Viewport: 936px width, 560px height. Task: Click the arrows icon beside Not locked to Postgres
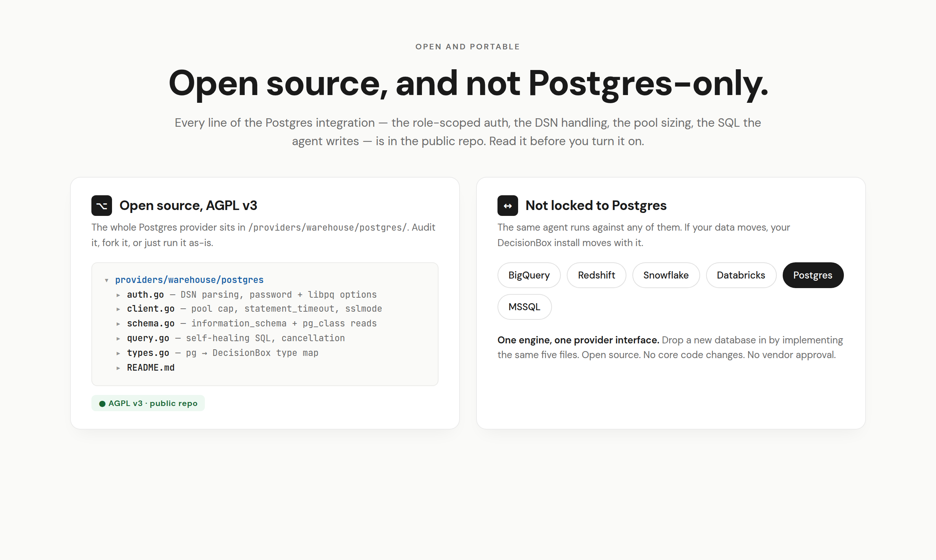pos(508,205)
